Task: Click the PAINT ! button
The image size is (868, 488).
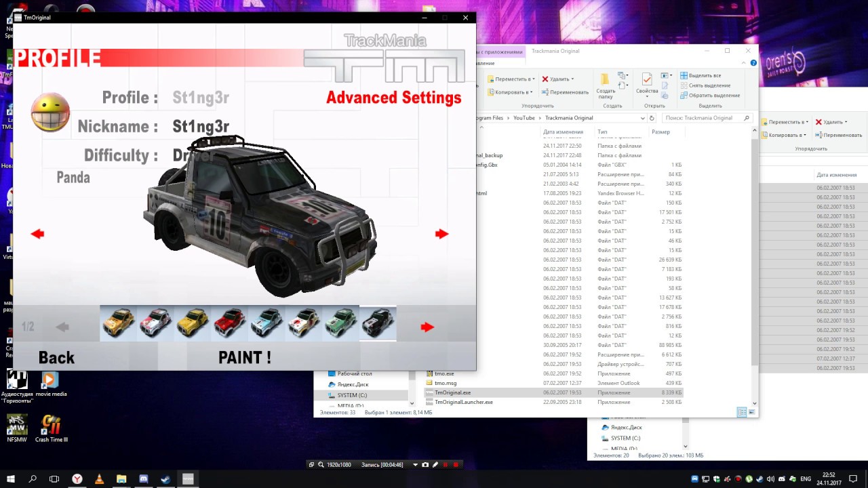Action: click(x=245, y=358)
